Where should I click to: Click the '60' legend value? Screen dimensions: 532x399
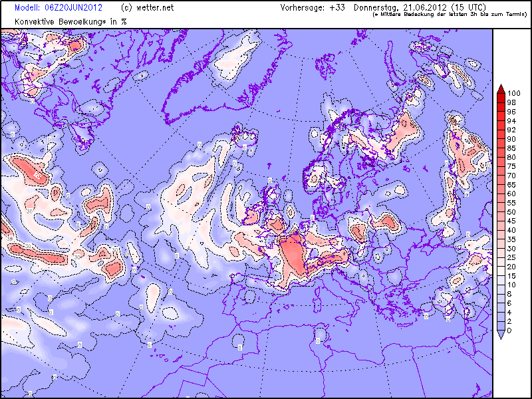(511, 194)
